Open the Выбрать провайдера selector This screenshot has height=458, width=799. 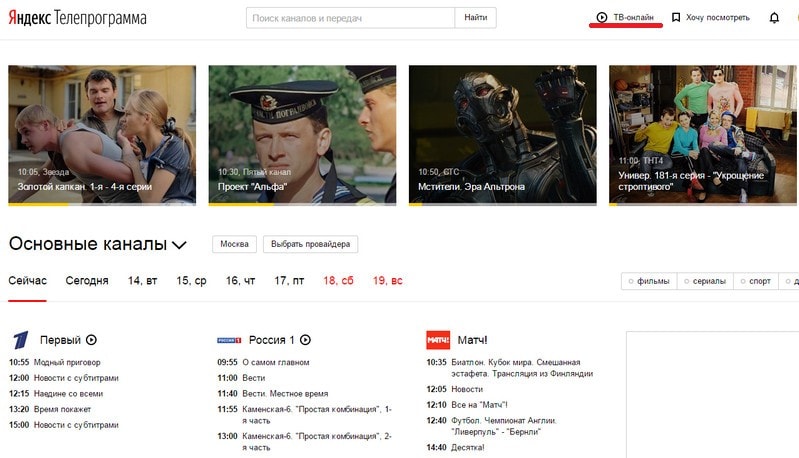coord(310,244)
